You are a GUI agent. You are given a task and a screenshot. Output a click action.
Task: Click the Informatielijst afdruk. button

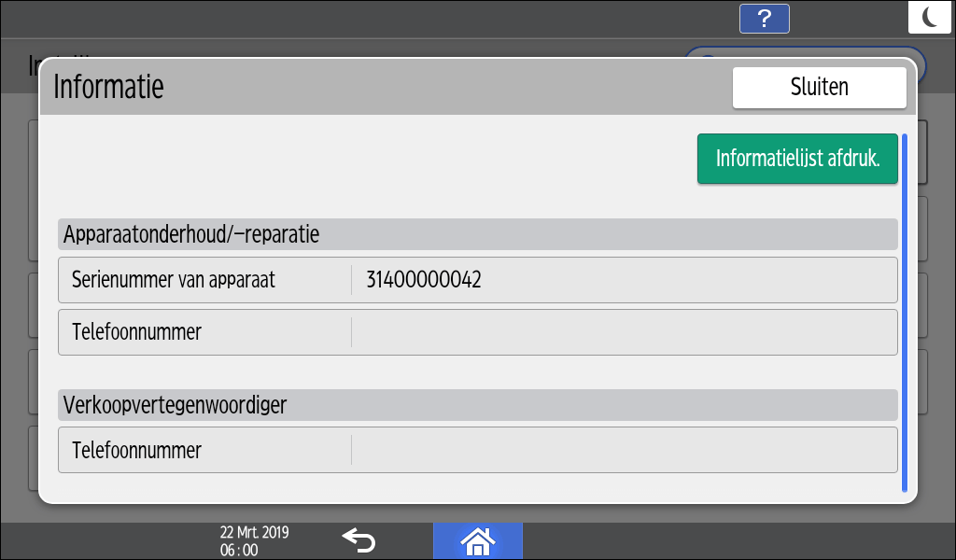pos(796,159)
